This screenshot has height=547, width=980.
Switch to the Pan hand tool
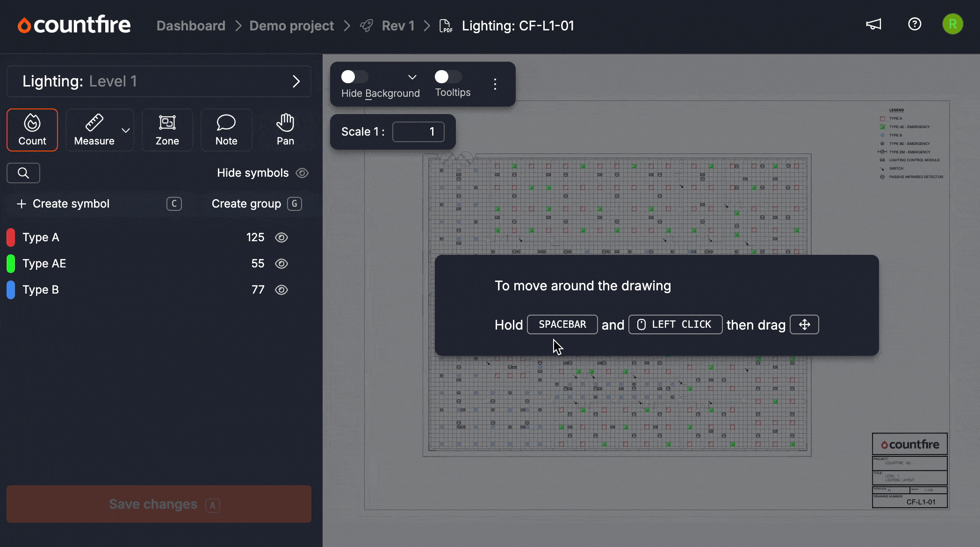285,130
